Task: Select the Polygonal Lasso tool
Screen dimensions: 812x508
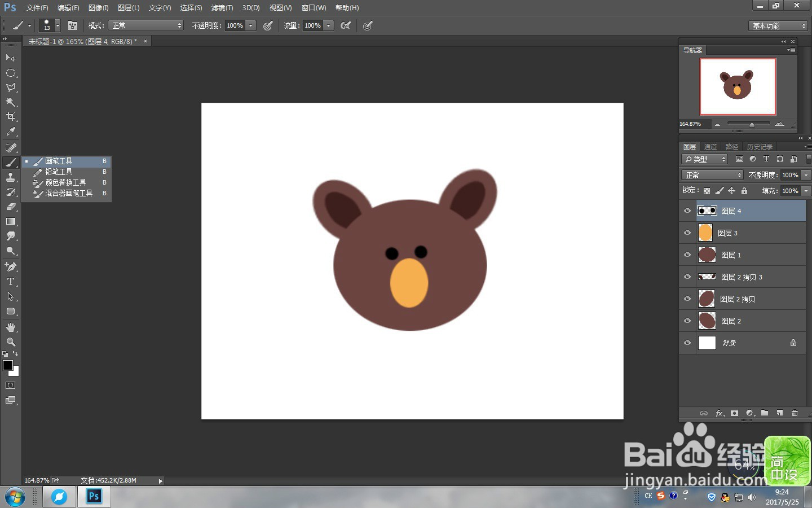Action: click(x=11, y=87)
